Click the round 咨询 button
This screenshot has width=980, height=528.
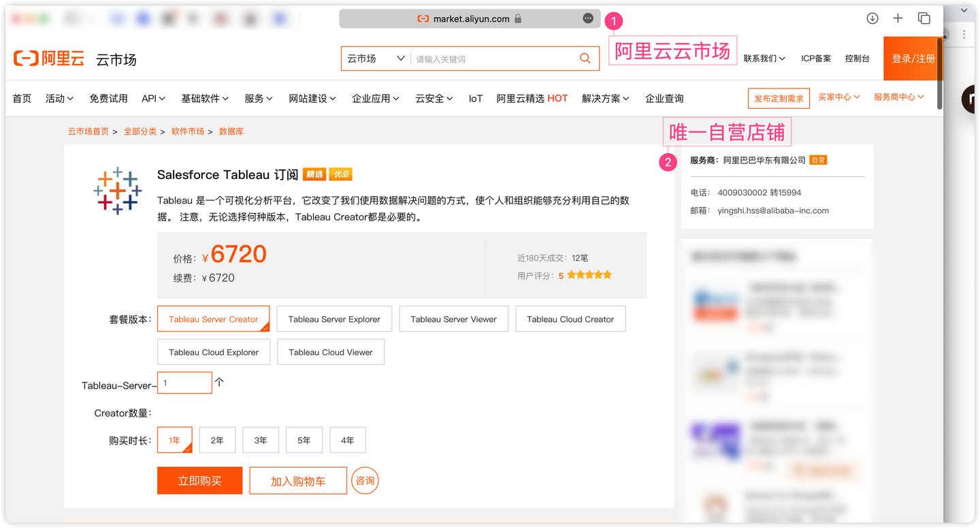[x=365, y=480]
